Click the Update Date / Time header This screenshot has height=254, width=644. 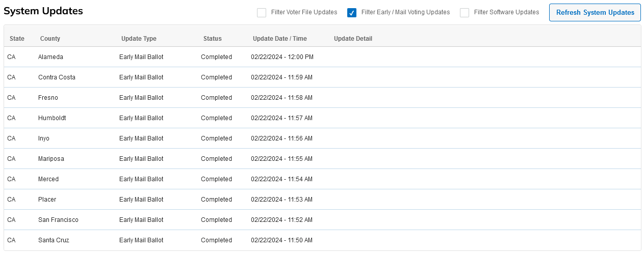(280, 39)
